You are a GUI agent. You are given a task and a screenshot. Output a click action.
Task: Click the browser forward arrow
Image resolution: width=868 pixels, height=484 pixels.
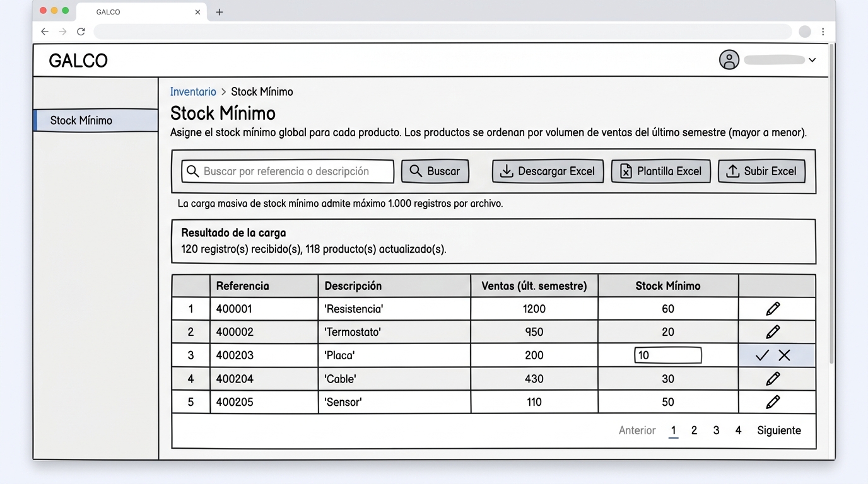point(62,32)
